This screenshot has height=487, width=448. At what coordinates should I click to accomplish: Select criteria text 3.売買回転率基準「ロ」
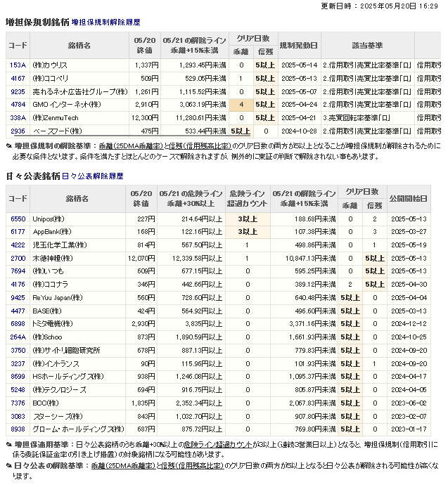357,118
